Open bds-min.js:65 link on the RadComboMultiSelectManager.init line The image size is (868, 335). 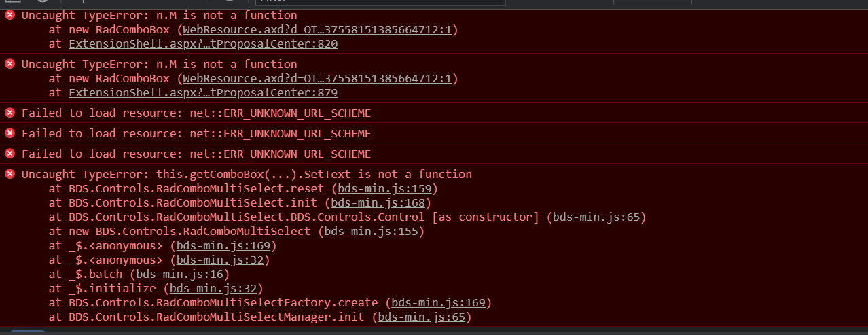(x=421, y=317)
